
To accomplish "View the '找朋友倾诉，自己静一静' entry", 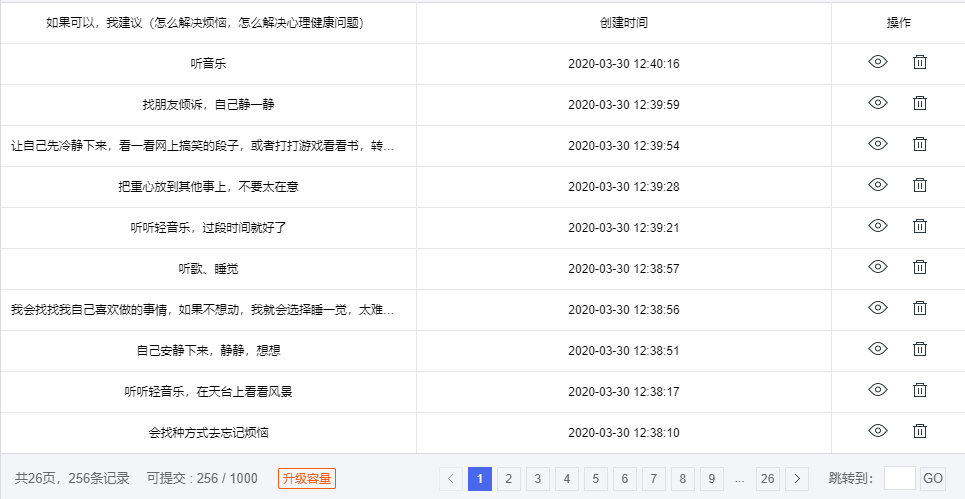I will [x=878, y=104].
